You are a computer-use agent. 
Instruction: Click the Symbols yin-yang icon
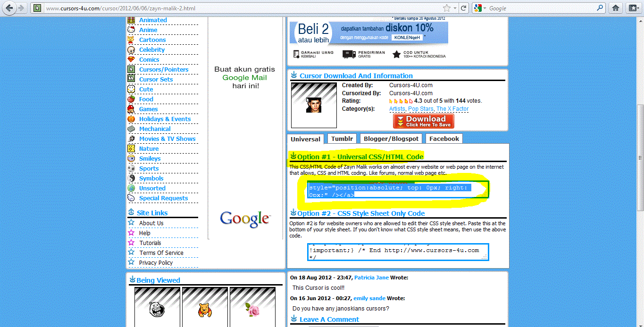[131, 178]
